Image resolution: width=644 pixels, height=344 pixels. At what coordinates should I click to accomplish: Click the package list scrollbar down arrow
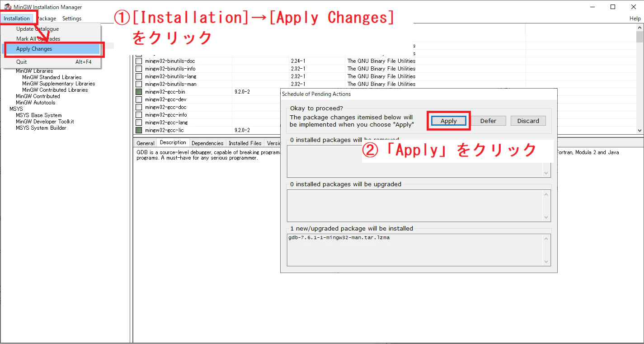(x=639, y=130)
